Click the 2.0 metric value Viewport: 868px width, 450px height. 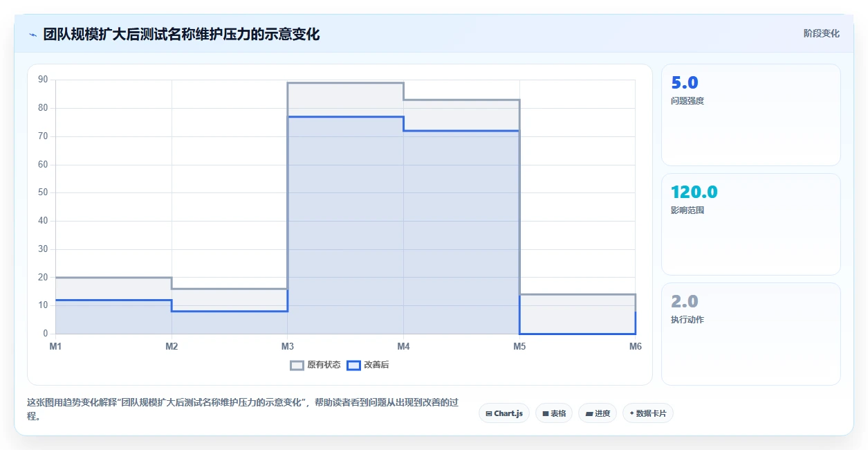tap(685, 302)
